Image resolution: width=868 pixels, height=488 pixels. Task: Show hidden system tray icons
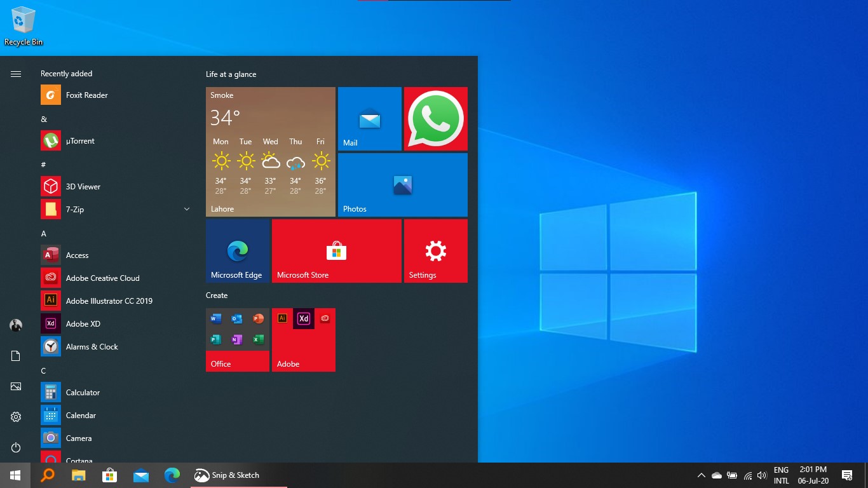click(702, 475)
